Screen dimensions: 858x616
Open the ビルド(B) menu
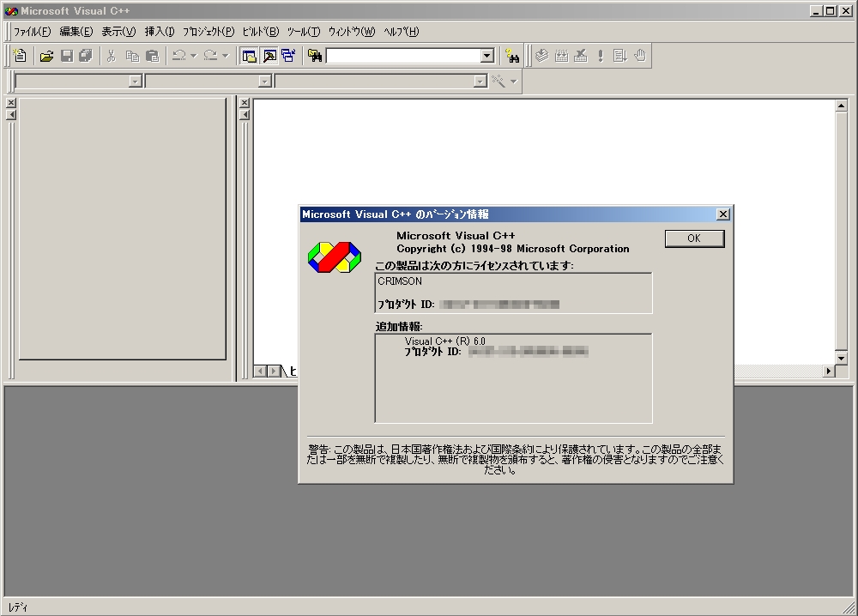click(x=261, y=32)
